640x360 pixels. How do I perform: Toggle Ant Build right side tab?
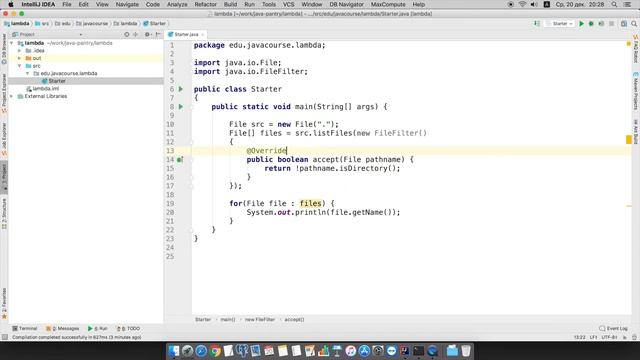pyautogui.click(x=636, y=131)
